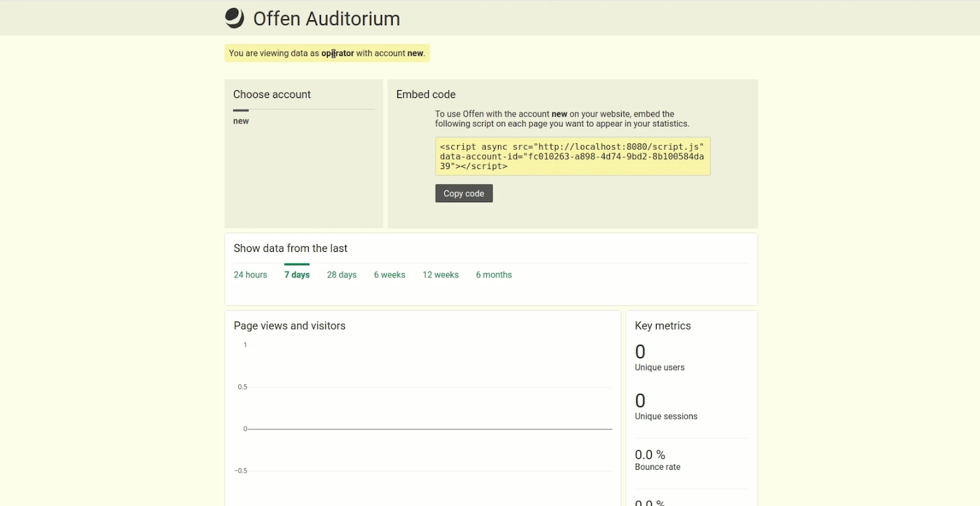Click the embed instructions paragraph
The image size is (980, 506).
coord(562,119)
